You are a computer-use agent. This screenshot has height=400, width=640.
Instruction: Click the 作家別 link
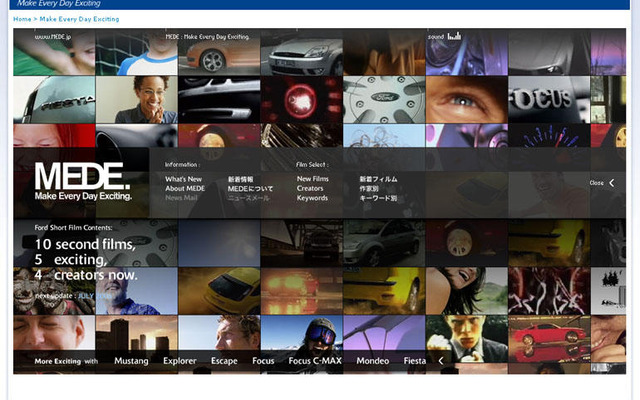[369, 189]
